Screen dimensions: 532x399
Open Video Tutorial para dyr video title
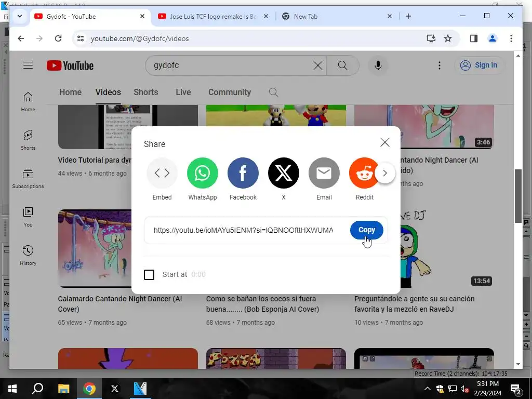(95, 160)
